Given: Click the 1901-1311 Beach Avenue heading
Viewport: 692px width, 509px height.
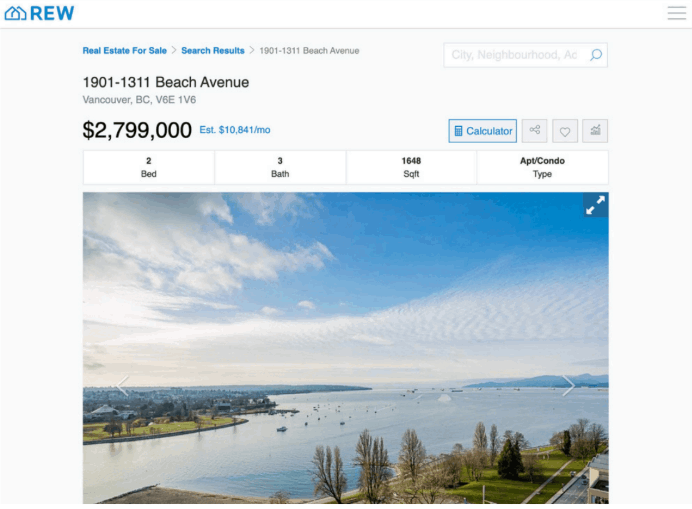Looking at the screenshot, I should click(x=166, y=82).
